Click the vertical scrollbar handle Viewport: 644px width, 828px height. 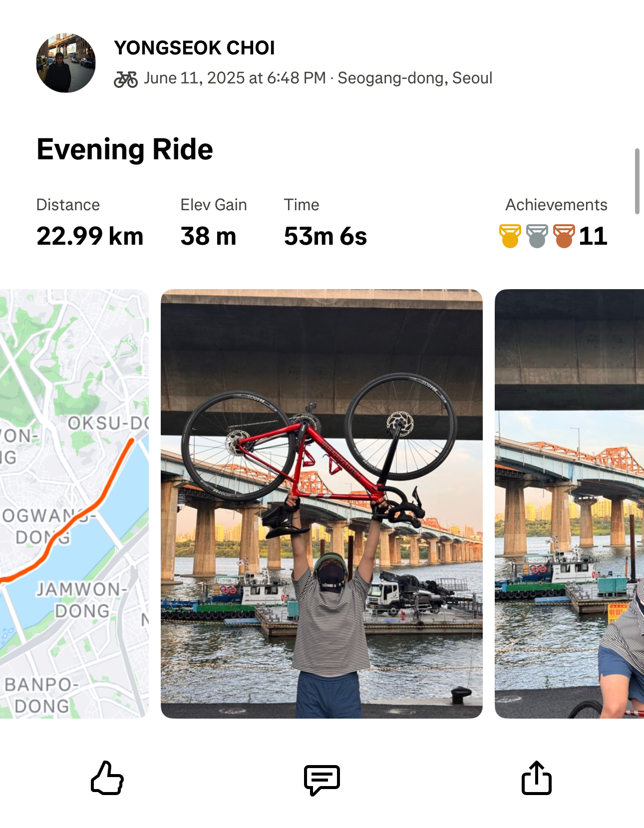[637, 181]
